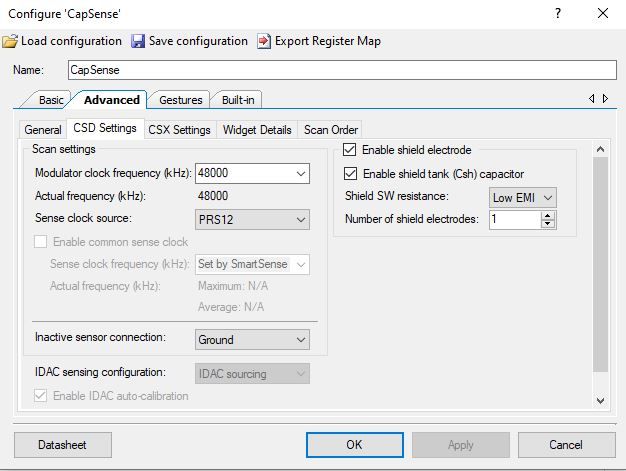Click the IDAC sensing configuration label
The height and width of the screenshot is (471, 626).
[100, 372]
